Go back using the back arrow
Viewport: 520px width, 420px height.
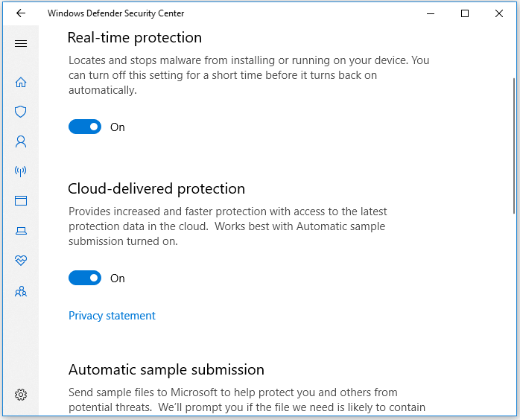click(x=20, y=13)
